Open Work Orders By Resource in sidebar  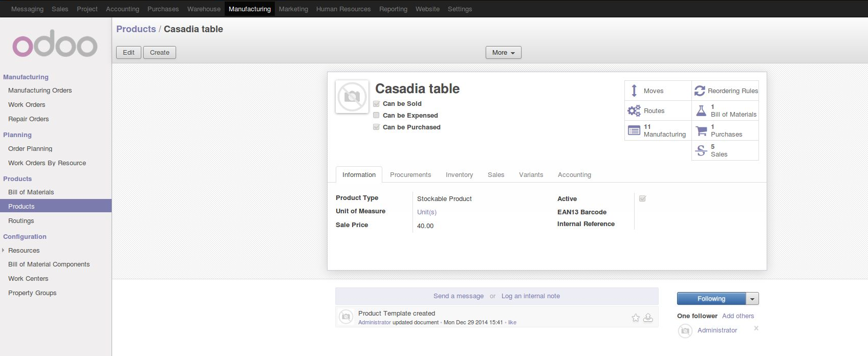tap(47, 163)
